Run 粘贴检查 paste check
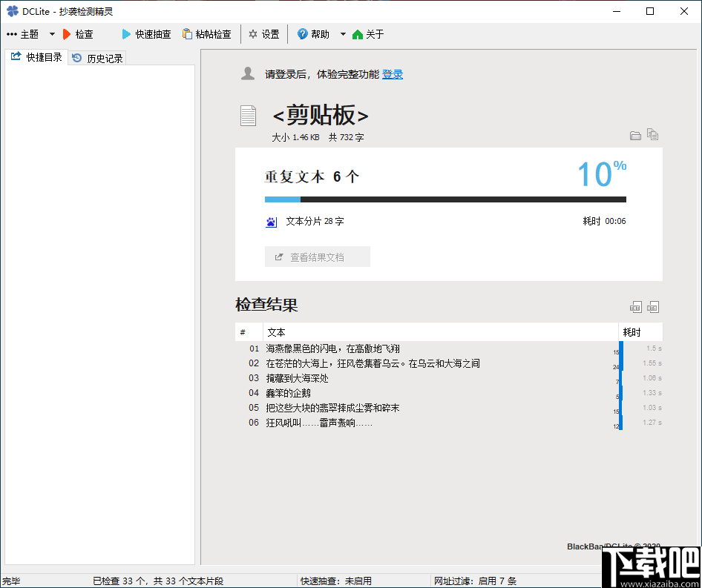Viewport: 702px width, 588px height. 208,33
